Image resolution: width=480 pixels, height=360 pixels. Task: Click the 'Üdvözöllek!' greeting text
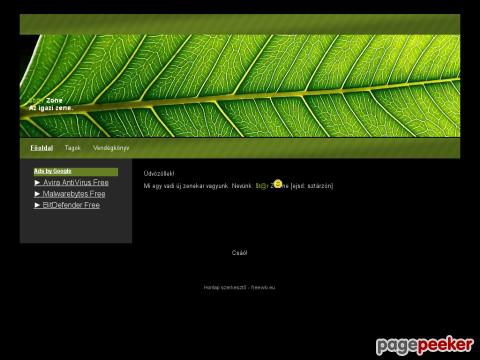[x=159, y=174]
